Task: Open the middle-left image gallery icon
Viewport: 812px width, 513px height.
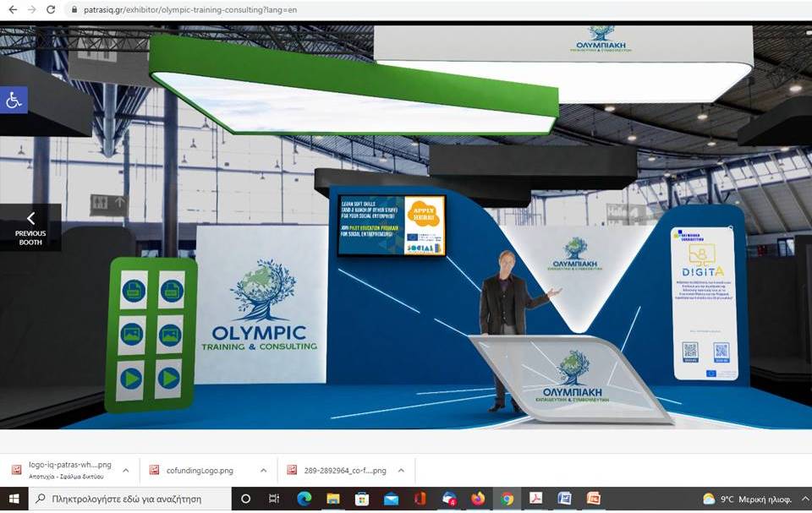Action: click(x=132, y=334)
